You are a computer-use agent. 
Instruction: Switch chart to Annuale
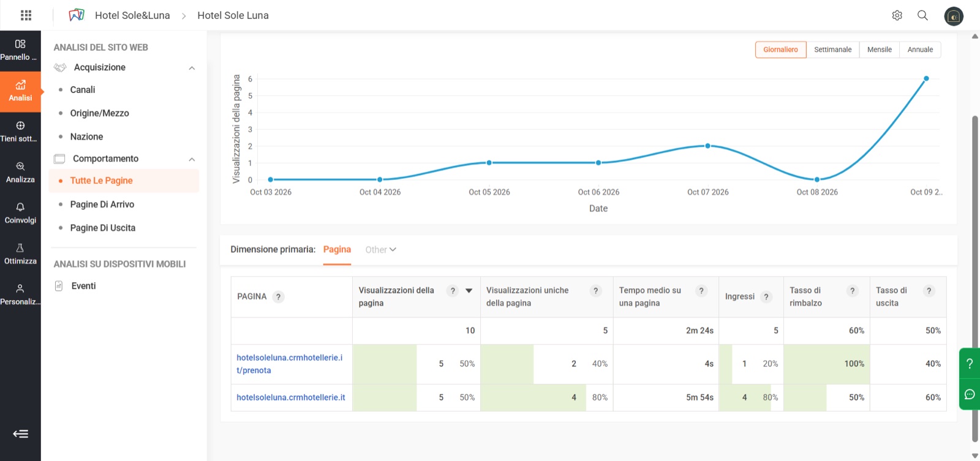920,50
